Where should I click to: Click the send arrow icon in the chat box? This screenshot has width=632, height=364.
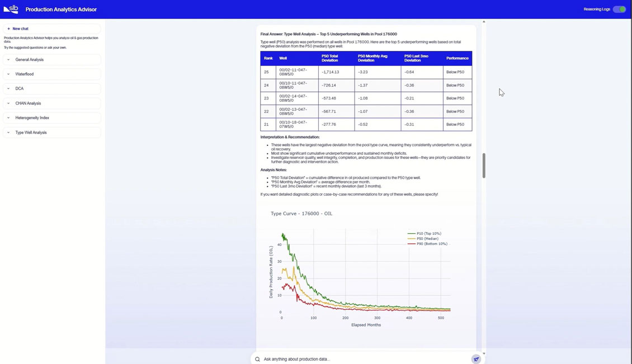476,359
